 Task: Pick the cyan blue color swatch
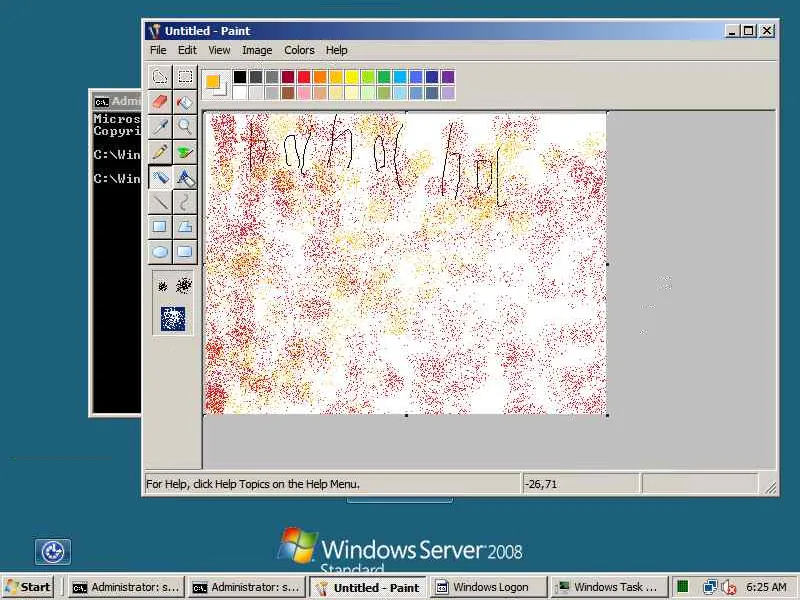(x=400, y=77)
